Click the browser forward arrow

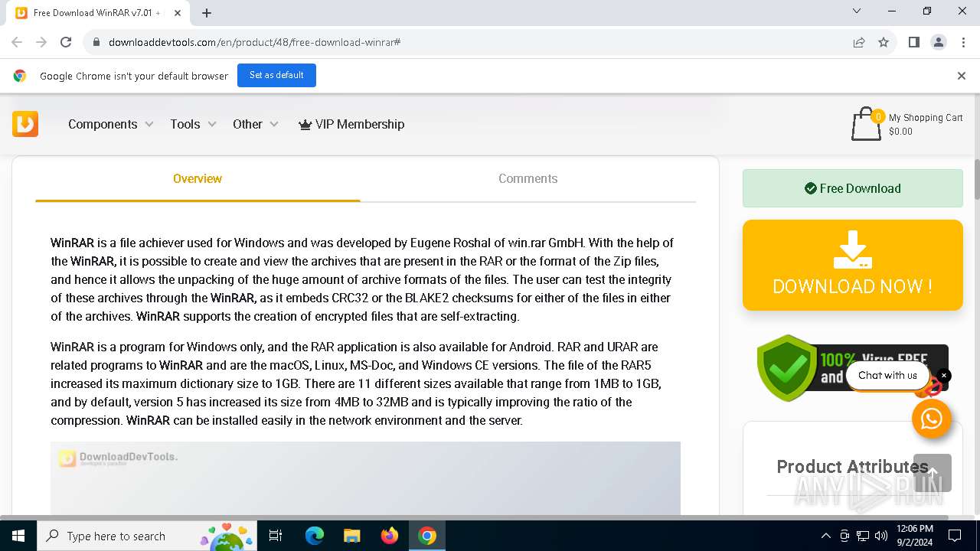41,42
